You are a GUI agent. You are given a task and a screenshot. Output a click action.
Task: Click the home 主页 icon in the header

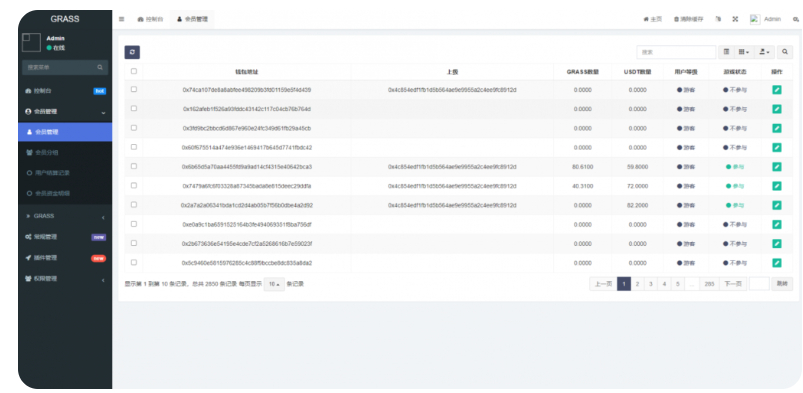point(653,19)
